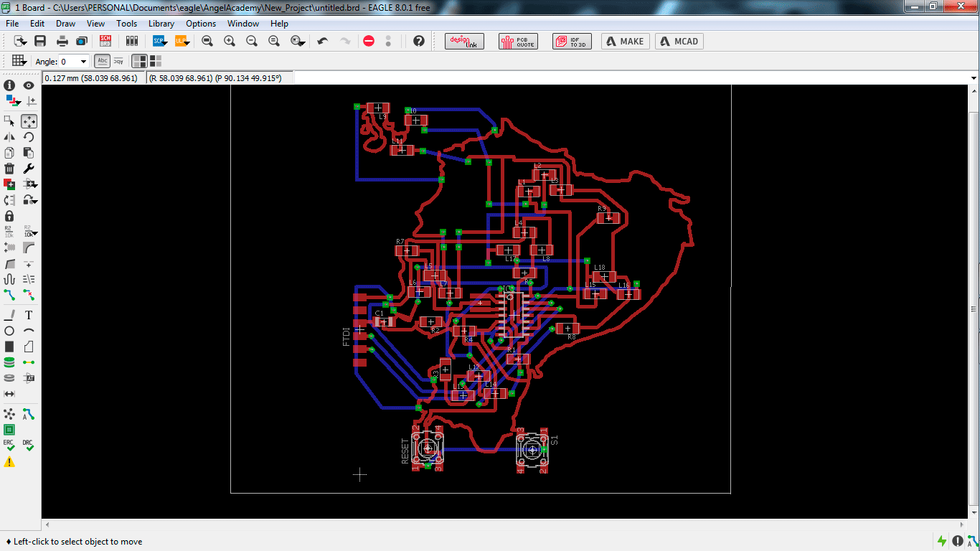Click the IDF to 3D button

coord(572,42)
